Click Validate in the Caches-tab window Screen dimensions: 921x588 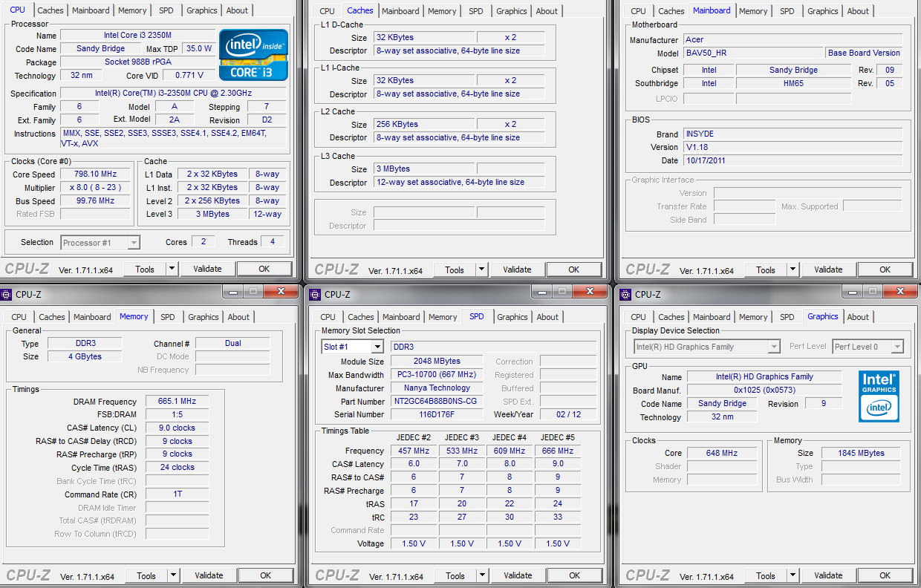click(x=517, y=269)
